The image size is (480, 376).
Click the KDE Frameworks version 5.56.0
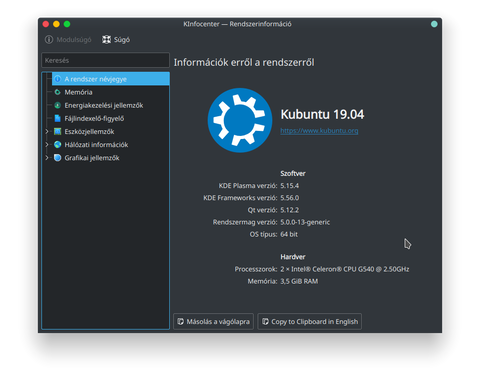click(x=290, y=198)
